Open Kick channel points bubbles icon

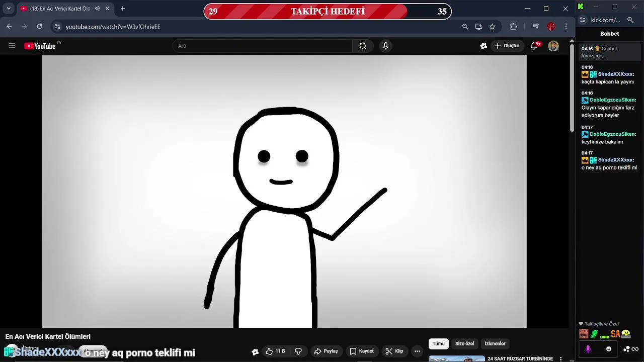point(626,349)
